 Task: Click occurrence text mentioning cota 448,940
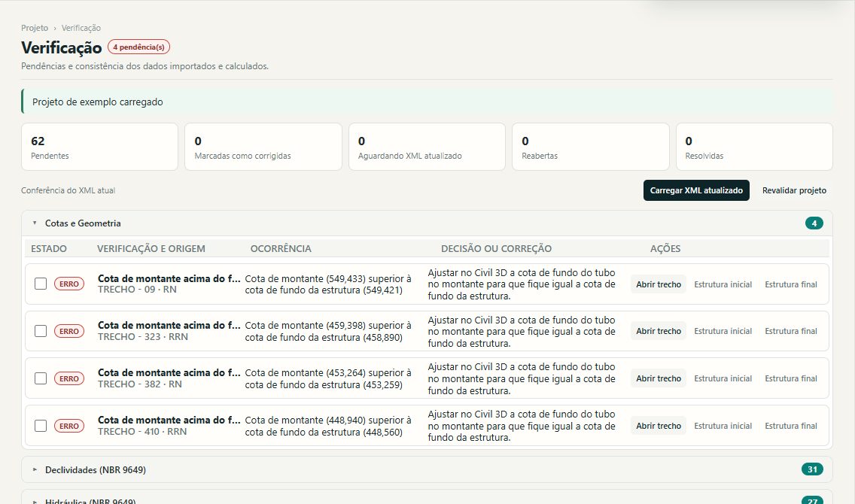328,426
